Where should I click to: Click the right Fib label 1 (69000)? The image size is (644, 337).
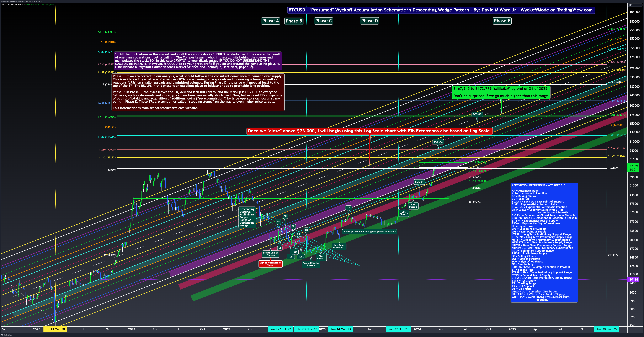click(614, 169)
